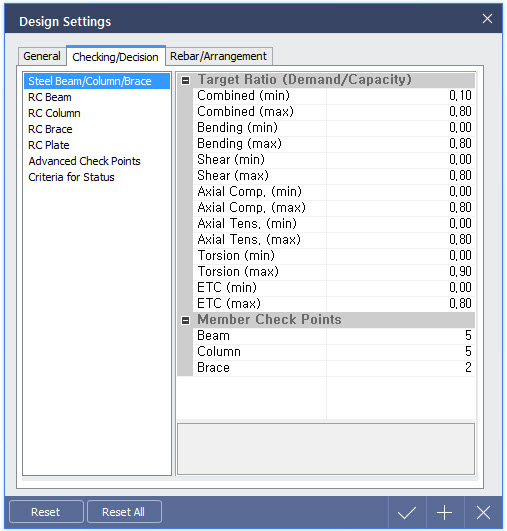Edit Combined (min) value 0.10
Screen dimensions: 507x531
click(401, 95)
